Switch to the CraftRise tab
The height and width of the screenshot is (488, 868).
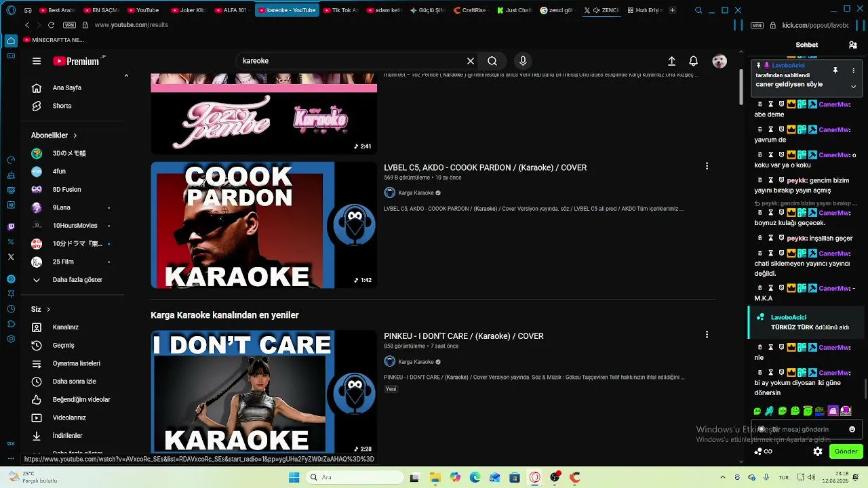470,10
